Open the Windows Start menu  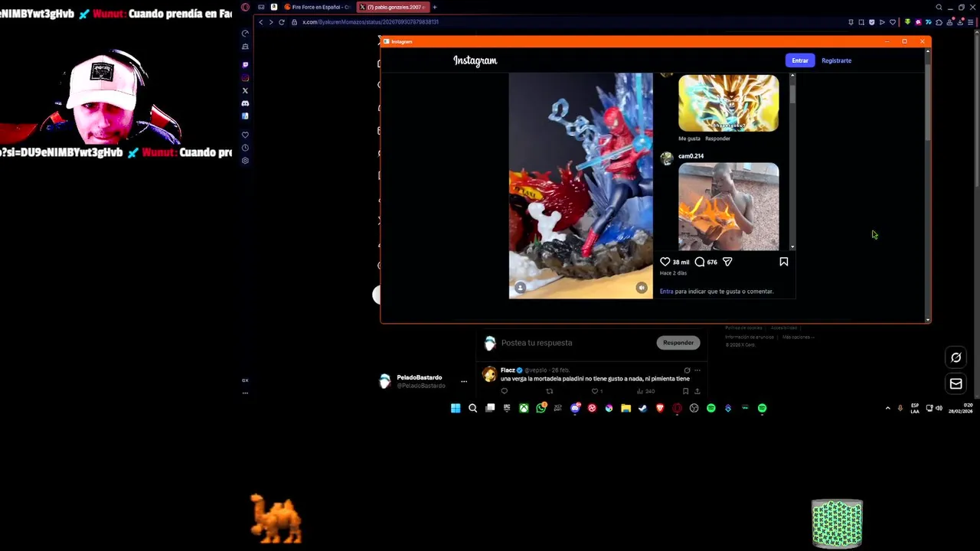[456, 408]
